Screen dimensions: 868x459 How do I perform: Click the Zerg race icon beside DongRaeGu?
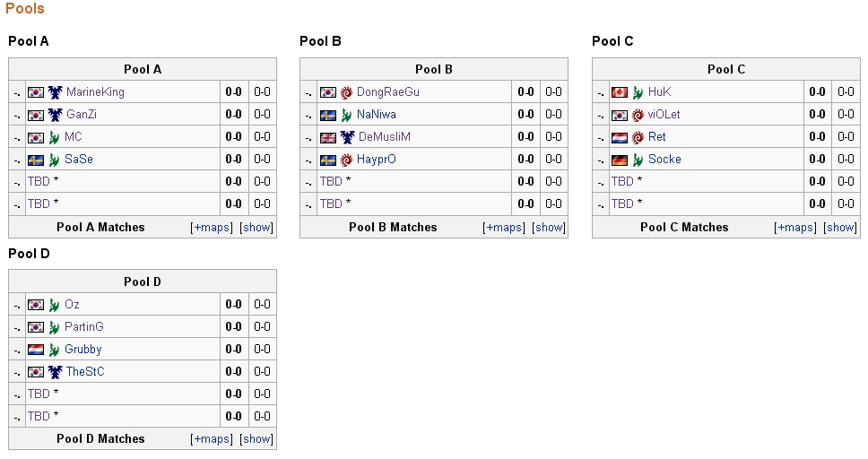[346, 92]
